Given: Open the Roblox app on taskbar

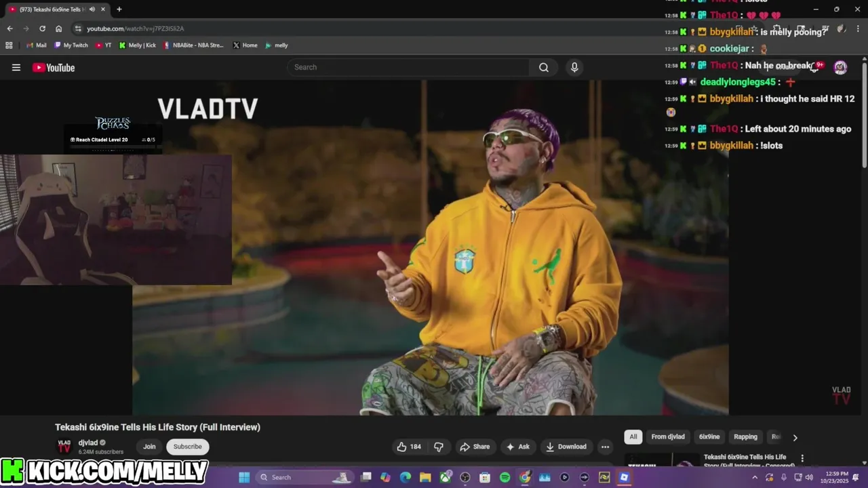Looking at the screenshot, I should click(624, 477).
